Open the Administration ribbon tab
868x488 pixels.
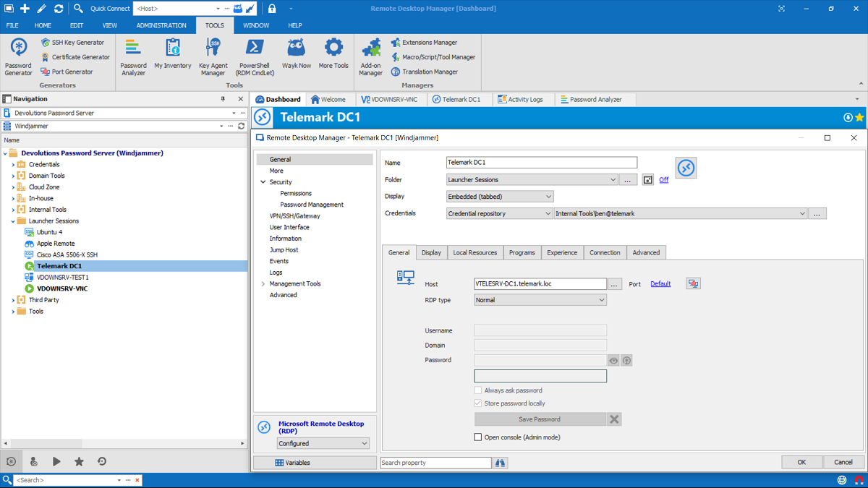click(161, 25)
